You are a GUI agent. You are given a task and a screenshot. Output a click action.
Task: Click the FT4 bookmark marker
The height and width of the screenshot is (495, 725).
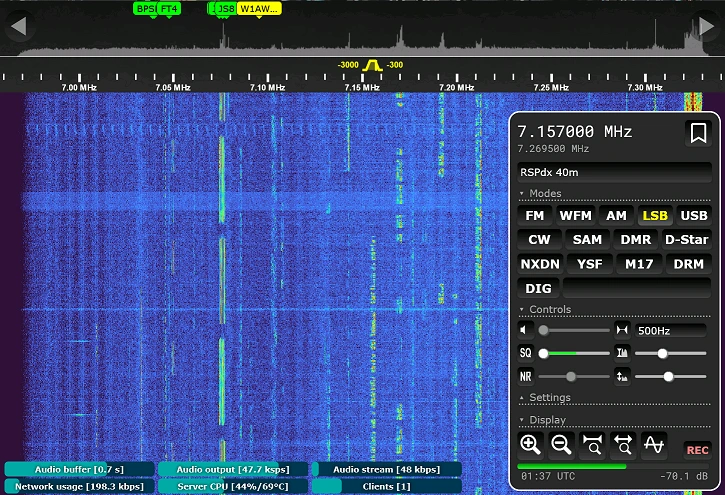point(169,8)
